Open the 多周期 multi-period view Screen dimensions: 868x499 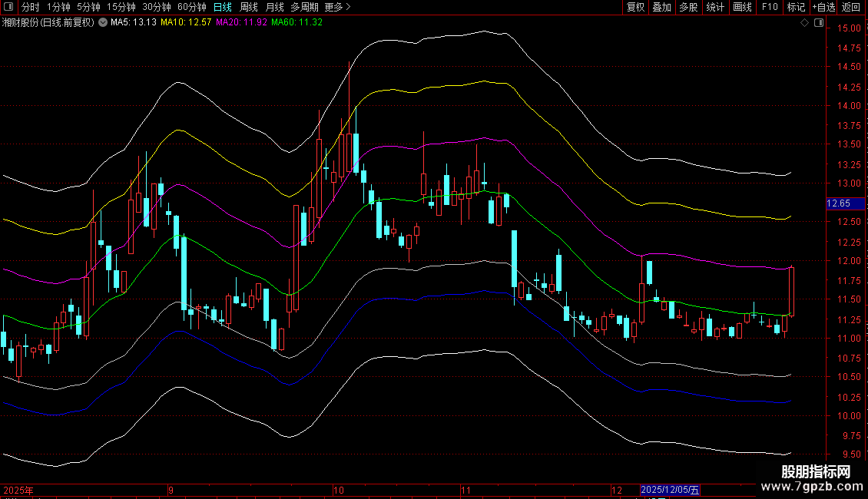point(304,7)
